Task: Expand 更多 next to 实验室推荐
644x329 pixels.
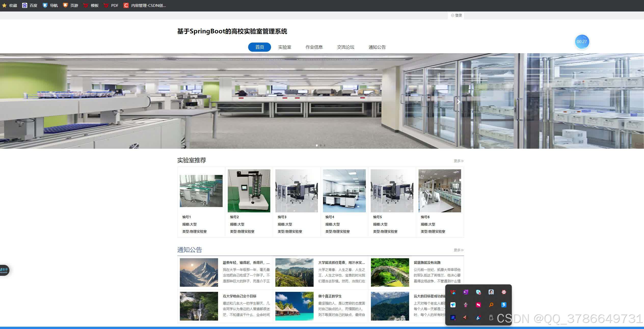Action: pos(458,161)
